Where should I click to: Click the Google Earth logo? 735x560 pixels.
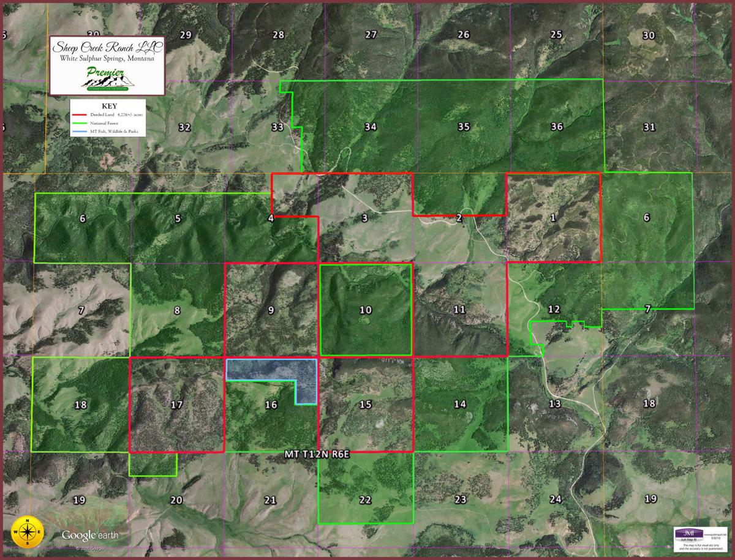pyautogui.click(x=90, y=536)
